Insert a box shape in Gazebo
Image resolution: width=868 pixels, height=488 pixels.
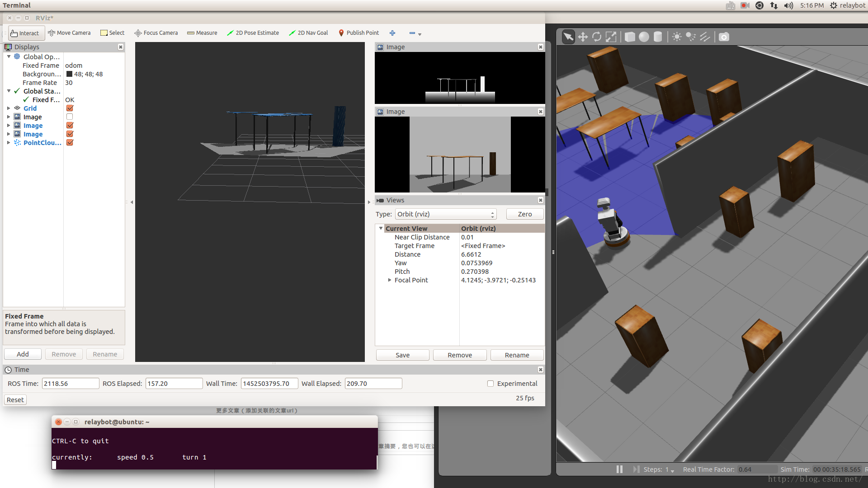[630, 37]
